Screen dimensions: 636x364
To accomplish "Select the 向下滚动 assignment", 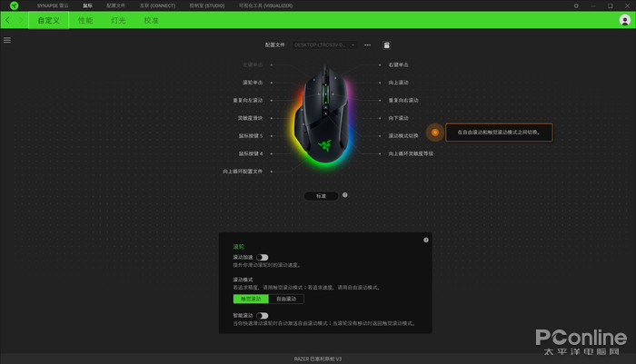I will tap(398, 118).
